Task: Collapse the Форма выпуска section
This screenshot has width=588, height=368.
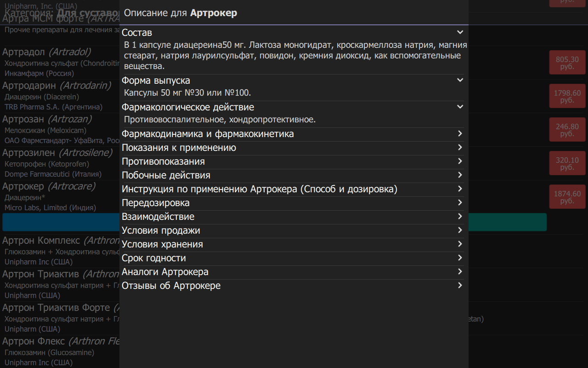Action: pyautogui.click(x=459, y=80)
